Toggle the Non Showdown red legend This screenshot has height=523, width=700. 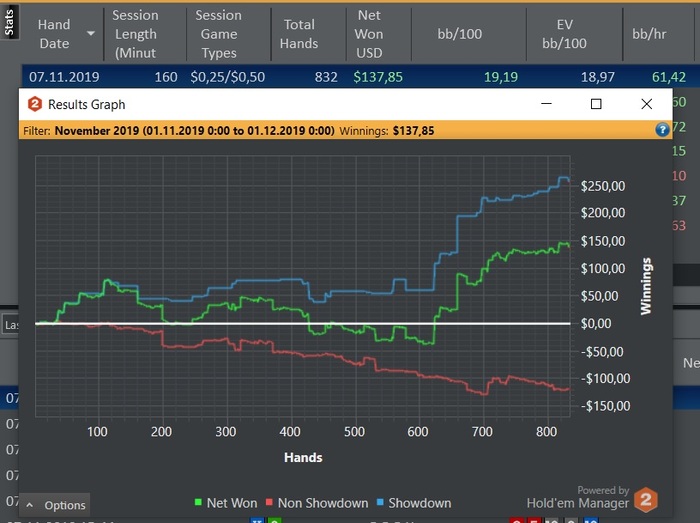tap(317, 503)
